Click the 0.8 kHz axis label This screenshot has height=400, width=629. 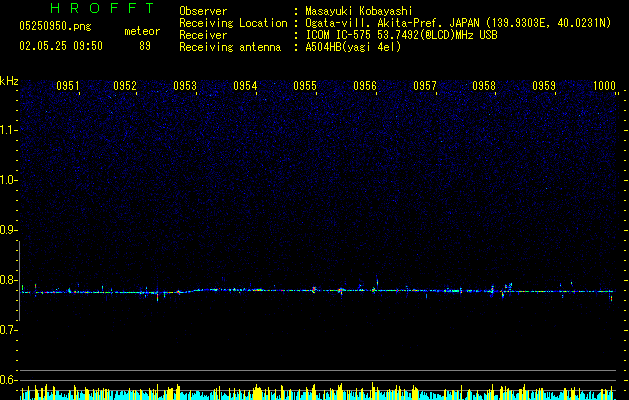pyautogui.click(x=8, y=280)
